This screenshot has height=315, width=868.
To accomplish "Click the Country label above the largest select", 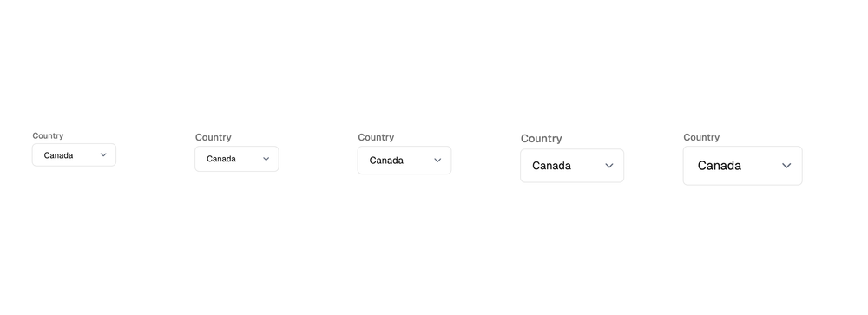I will tap(701, 137).
